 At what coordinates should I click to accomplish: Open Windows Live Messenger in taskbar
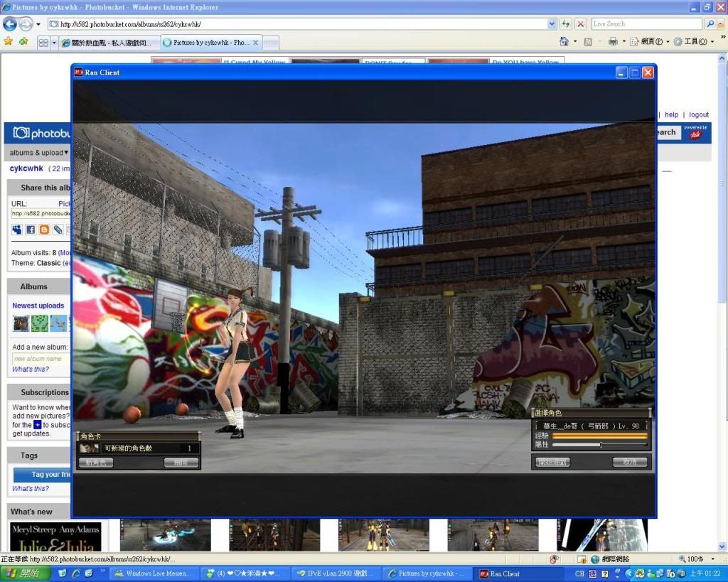tap(151, 573)
